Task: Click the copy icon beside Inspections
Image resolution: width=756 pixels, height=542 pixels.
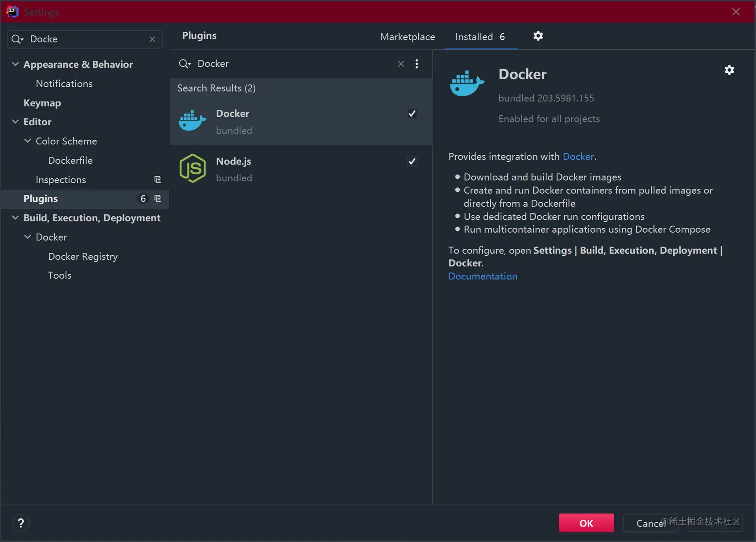Action: point(158,179)
